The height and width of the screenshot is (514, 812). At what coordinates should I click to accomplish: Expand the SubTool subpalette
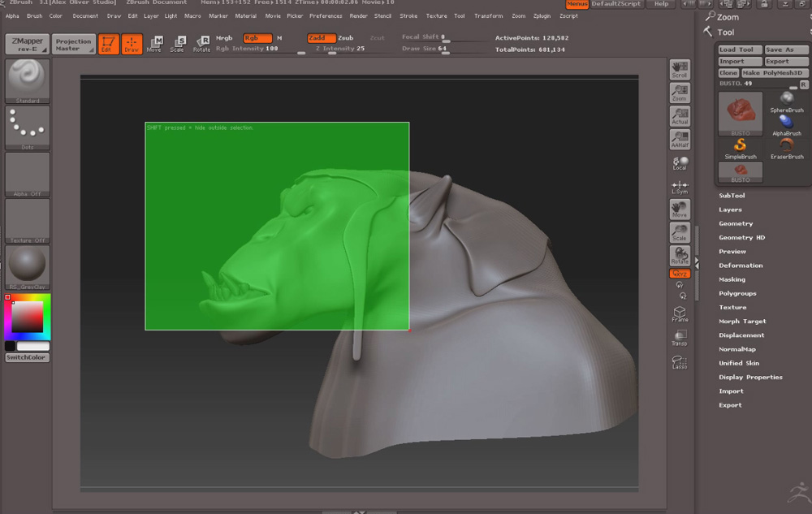point(732,196)
